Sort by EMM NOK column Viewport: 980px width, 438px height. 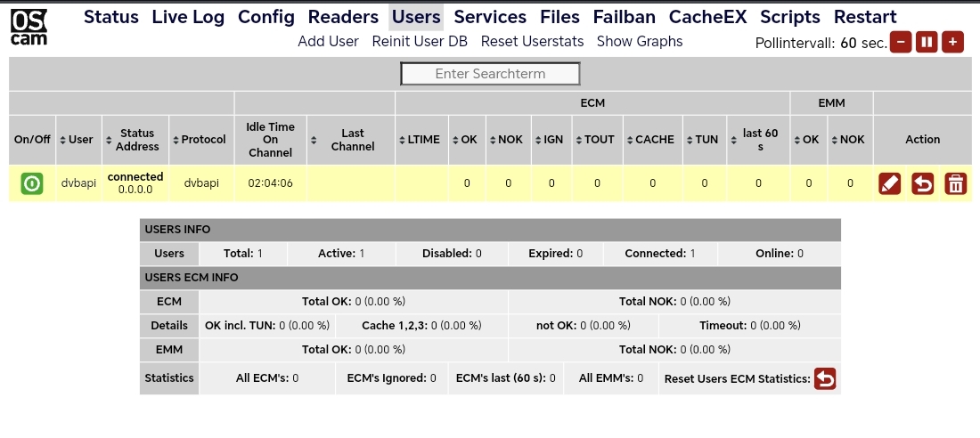[x=850, y=140]
